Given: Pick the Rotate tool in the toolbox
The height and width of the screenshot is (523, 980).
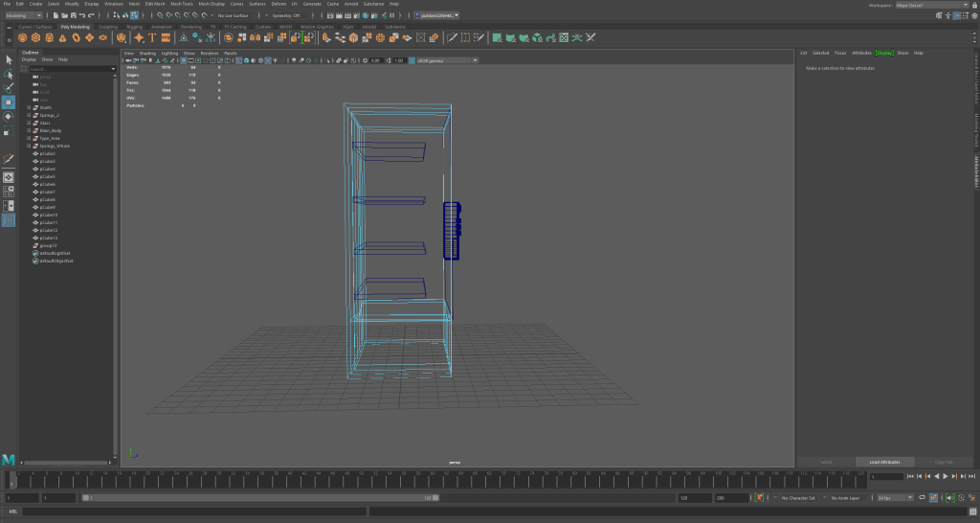Looking at the screenshot, I should 9,116.
